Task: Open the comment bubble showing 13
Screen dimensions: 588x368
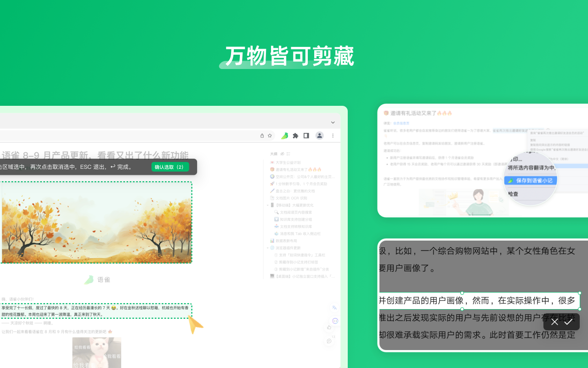Action: coord(329,341)
